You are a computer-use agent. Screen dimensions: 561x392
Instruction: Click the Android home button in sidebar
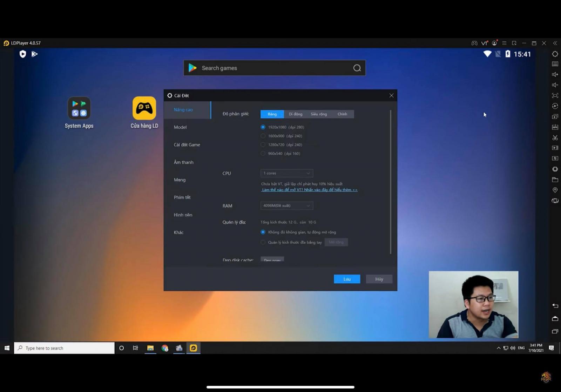[555, 318]
